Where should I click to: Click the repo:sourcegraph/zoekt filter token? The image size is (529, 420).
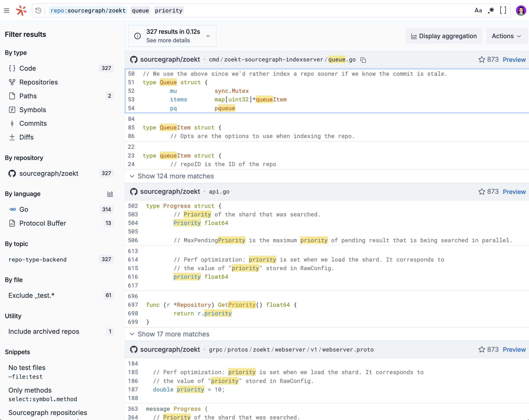(88, 11)
